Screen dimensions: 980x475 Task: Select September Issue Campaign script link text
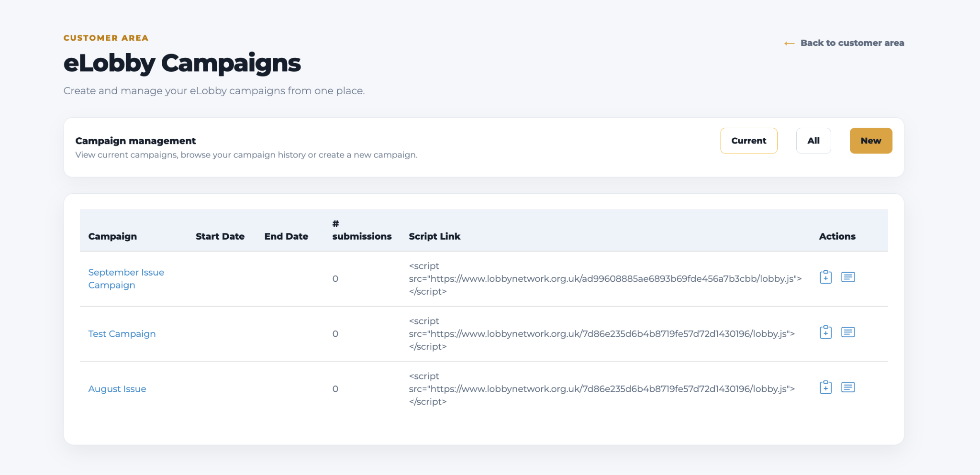click(x=605, y=278)
